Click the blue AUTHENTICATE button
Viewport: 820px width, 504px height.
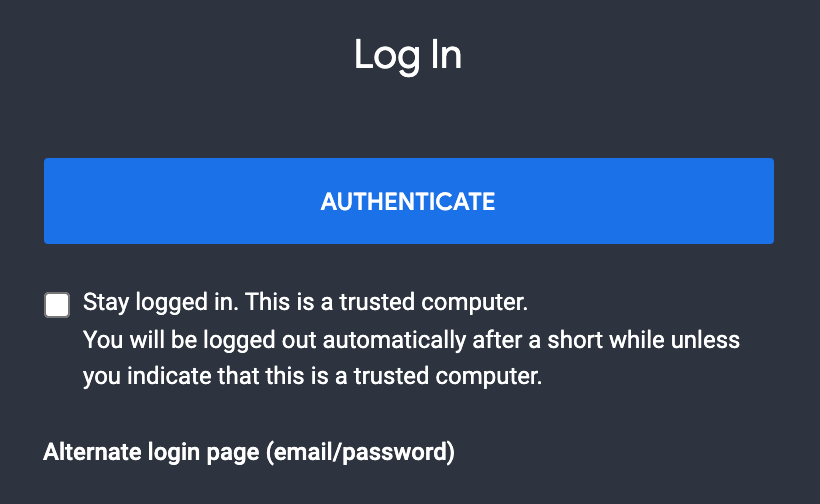408,201
